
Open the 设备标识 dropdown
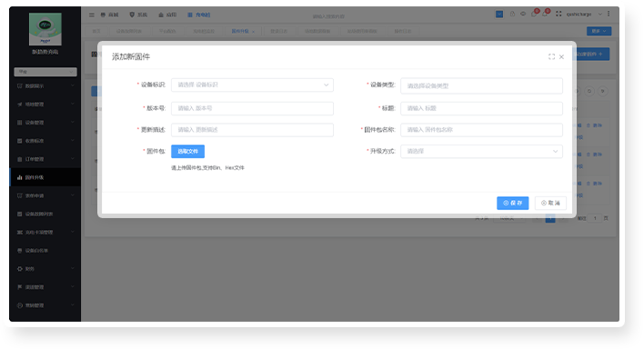click(x=252, y=85)
